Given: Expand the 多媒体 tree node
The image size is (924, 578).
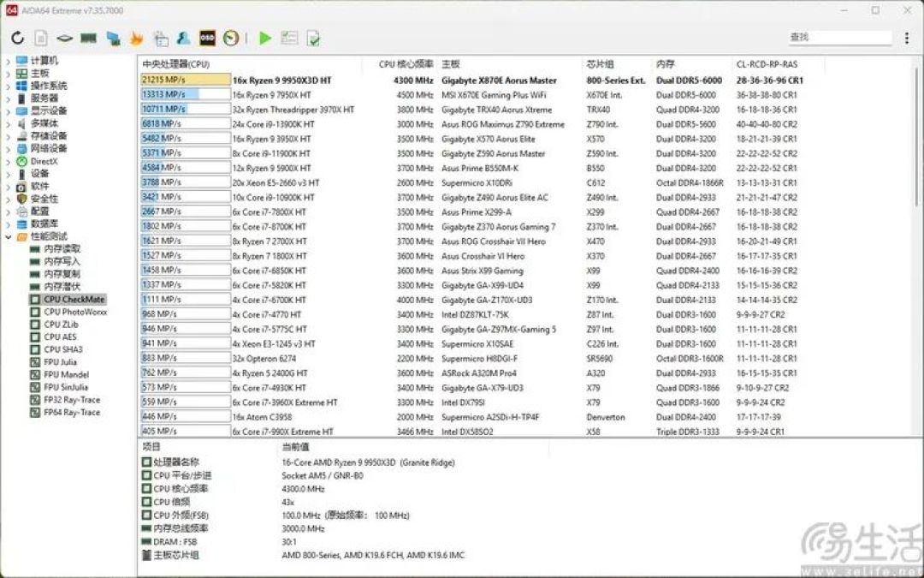Looking at the screenshot, I should (8, 124).
